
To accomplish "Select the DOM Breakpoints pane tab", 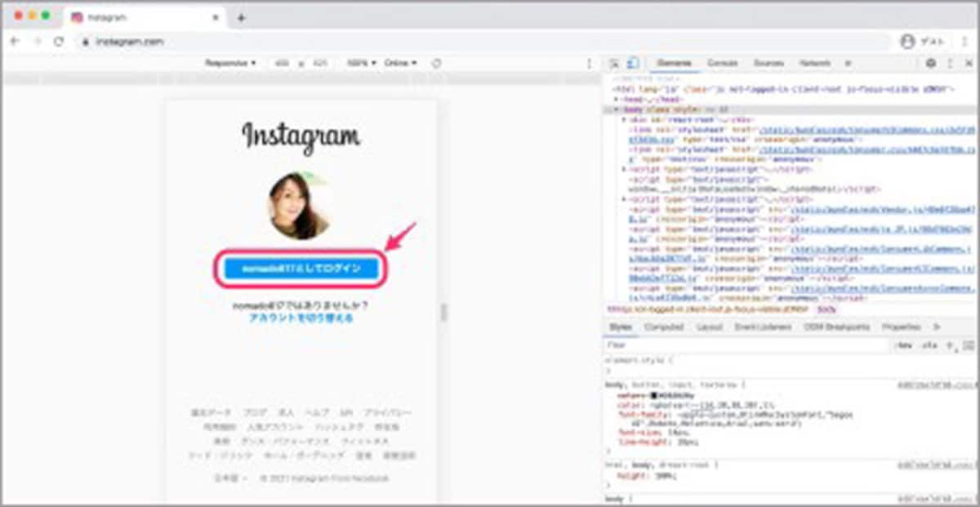I will tap(836, 327).
